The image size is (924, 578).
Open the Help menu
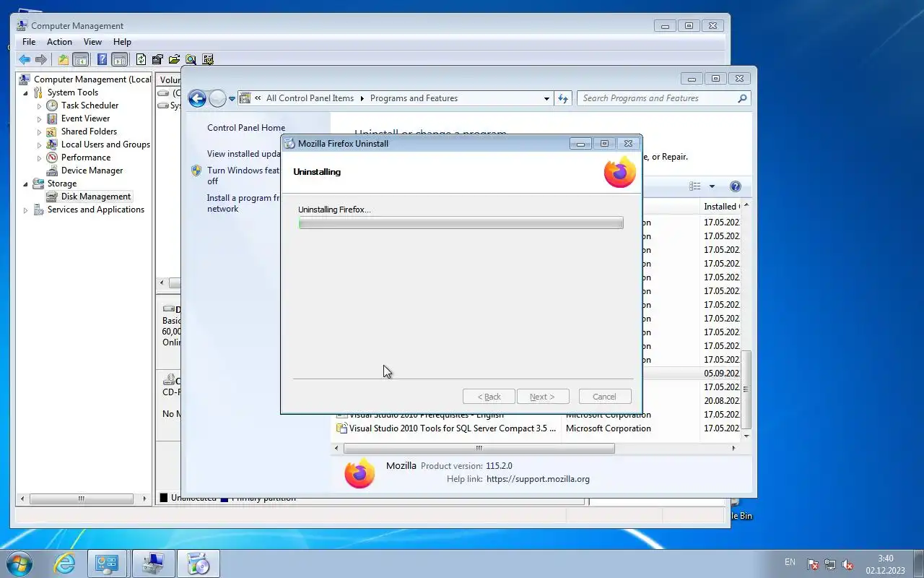click(122, 42)
